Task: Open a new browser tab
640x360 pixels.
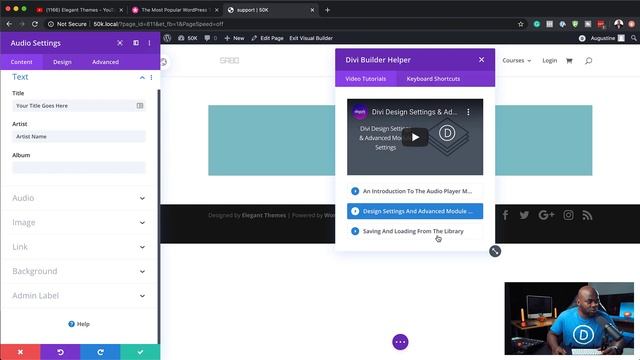Action: 327,10
